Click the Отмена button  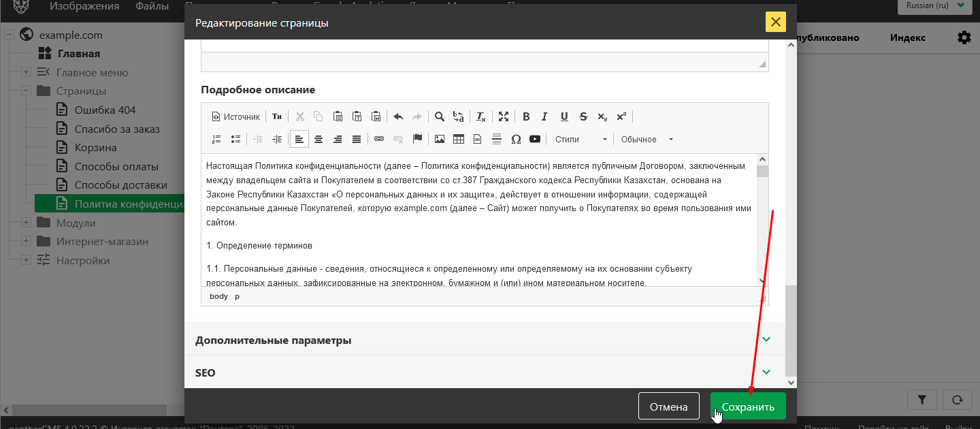668,407
